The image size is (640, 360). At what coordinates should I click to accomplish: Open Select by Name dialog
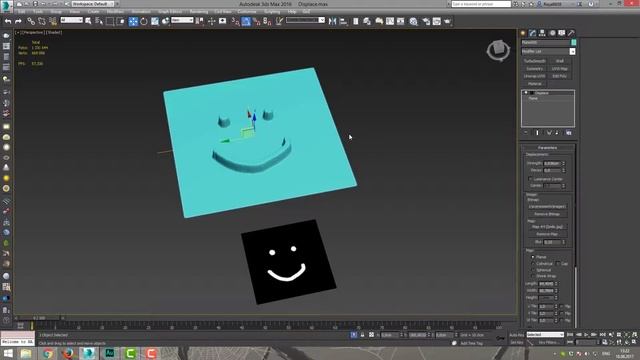99,21
